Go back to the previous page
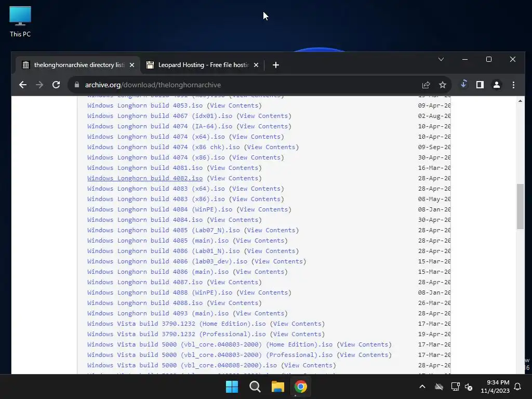This screenshot has height=399, width=532. tap(23, 85)
